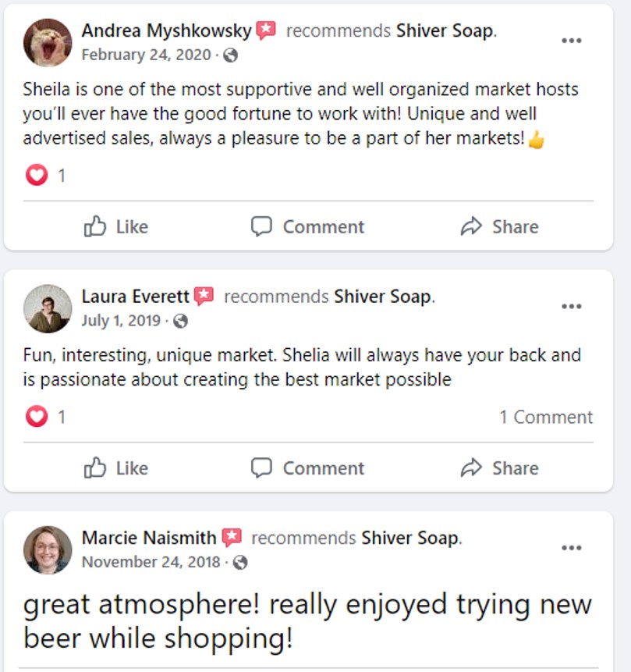Show the 1 Comment on Laura's review
Image resolution: width=631 pixels, height=672 pixels.
point(546,417)
